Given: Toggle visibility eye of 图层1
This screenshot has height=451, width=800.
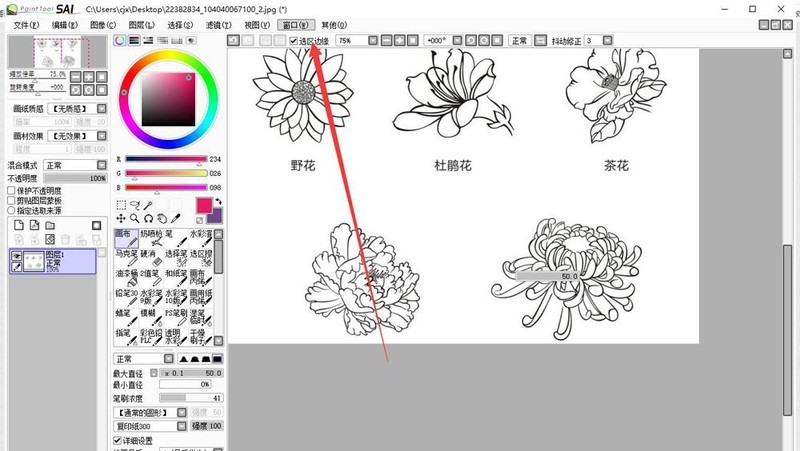Looking at the screenshot, I should [x=16, y=256].
